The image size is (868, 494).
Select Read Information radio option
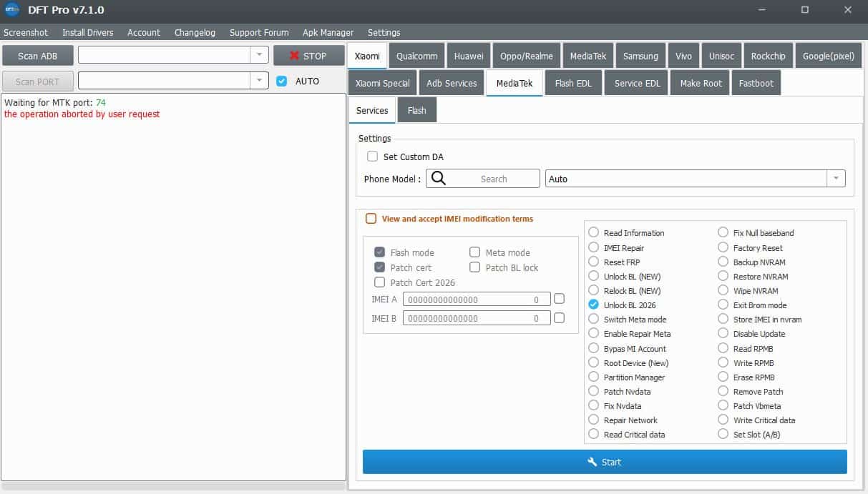tap(593, 232)
